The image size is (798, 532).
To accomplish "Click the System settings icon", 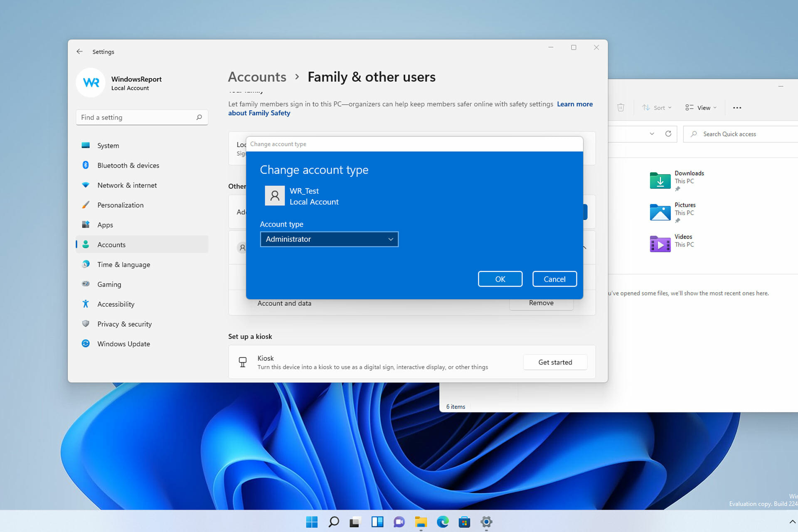I will 86,145.
